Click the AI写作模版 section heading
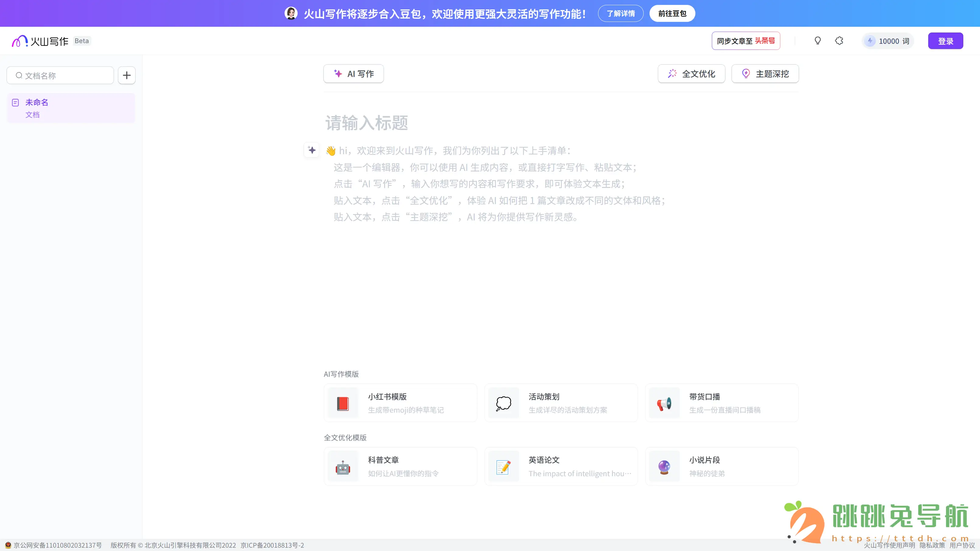980x551 pixels. (341, 374)
